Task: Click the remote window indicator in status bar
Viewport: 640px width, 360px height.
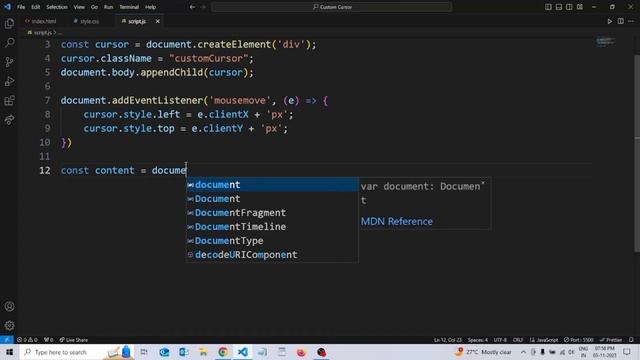Action: click(x=7, y=340)
